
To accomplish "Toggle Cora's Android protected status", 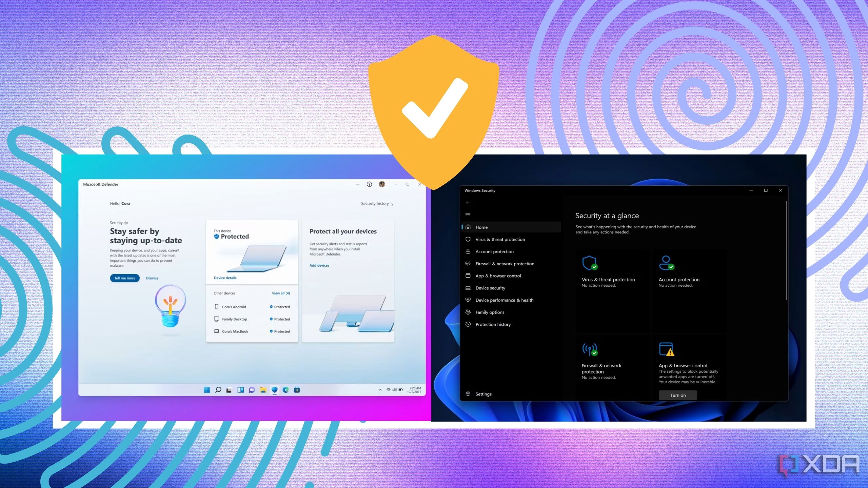I will point(280,306).
